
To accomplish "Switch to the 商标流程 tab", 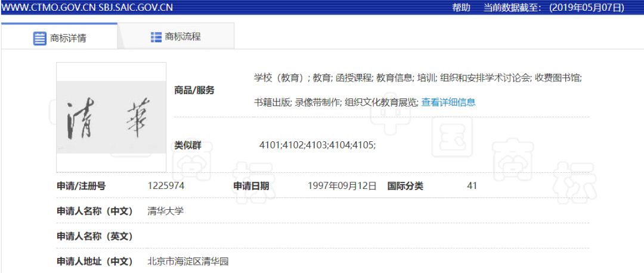I will coord(176,36).
